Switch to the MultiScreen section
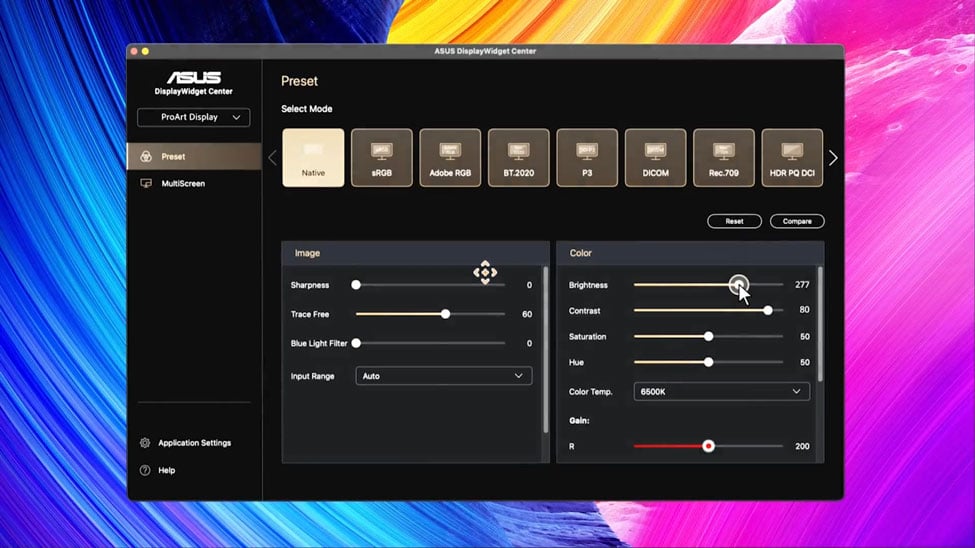 pos(194,183)
